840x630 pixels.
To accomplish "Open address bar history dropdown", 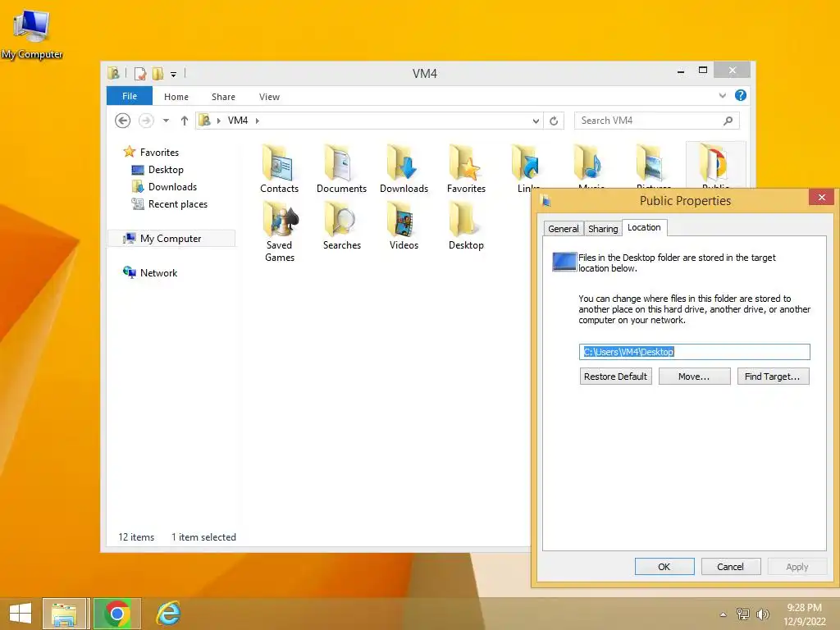I will coord(536,121).
